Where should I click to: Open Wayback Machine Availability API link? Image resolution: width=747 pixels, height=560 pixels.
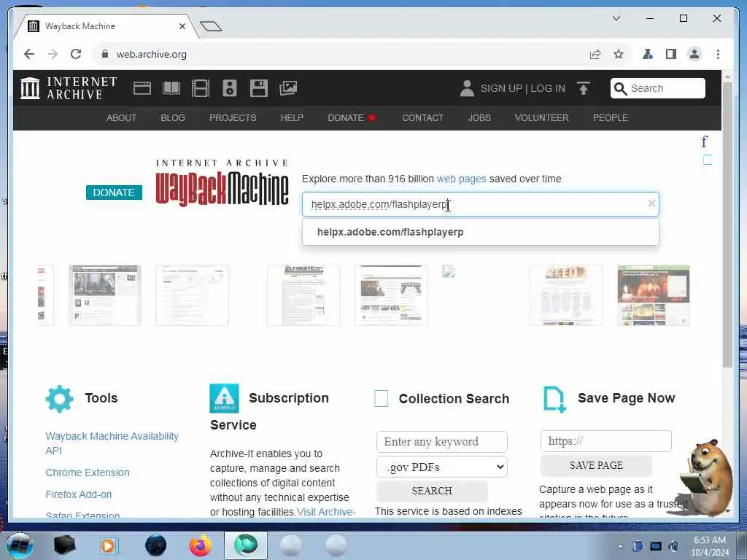point(112,443)
